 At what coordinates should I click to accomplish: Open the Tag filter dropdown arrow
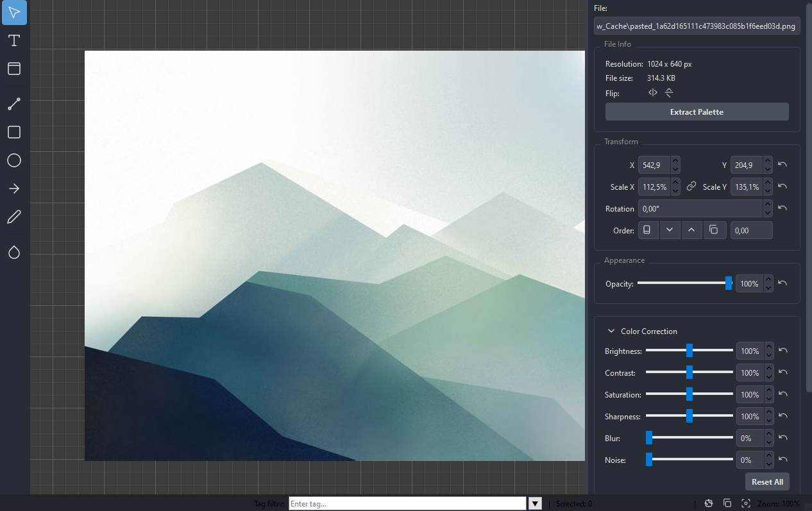535,503
